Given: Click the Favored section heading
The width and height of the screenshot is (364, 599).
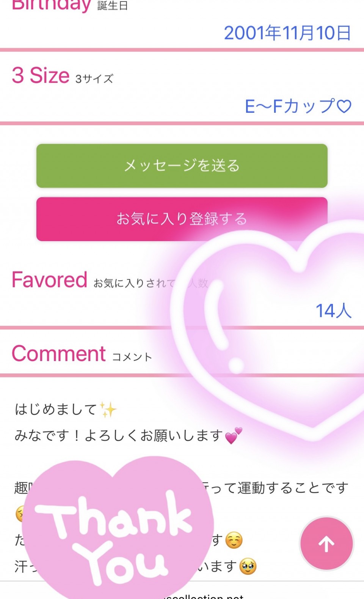Looking at the screenshot, I should pyautogui.click(x=50, y=280).
